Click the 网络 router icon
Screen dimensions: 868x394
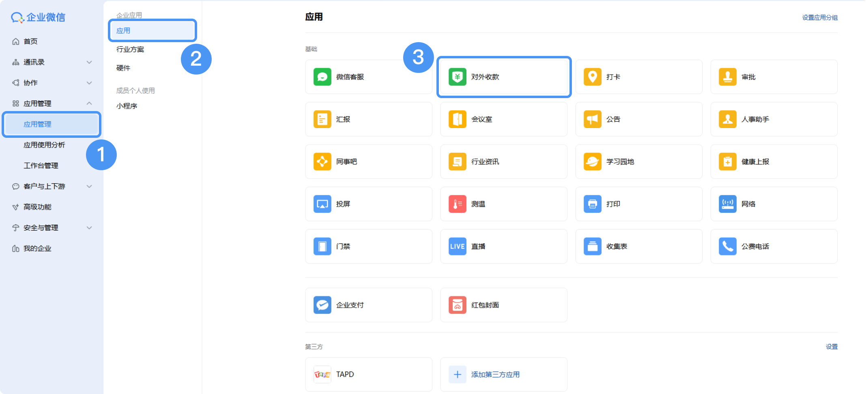click(x=727, y=204)
